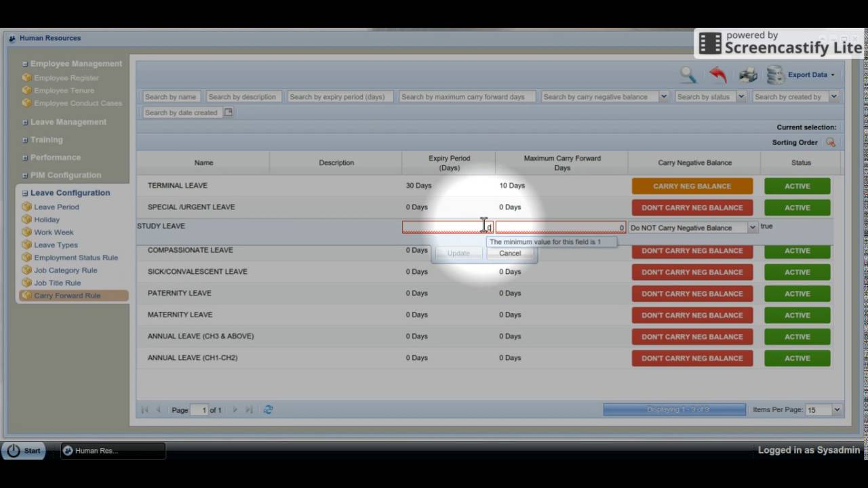Collapse the Employee Management section
The width and height of the screenshot is (868, 488).
25,64
